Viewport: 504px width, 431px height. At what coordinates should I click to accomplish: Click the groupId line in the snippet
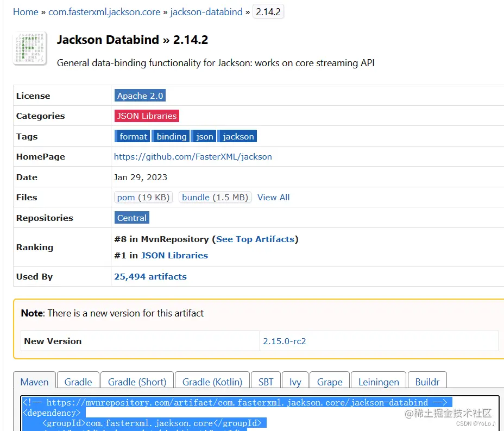(x=152, y=423)
